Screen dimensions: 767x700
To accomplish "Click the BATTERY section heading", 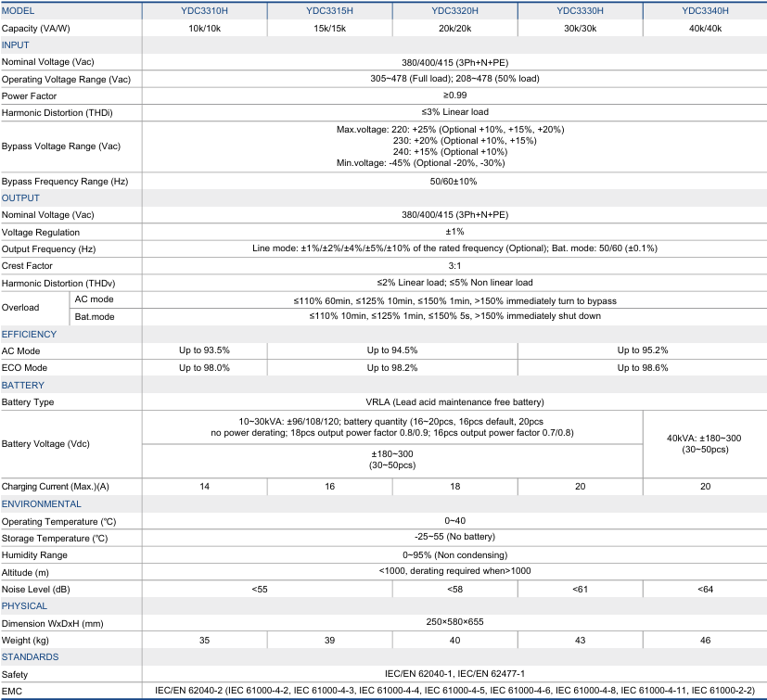I will point(22,385).
